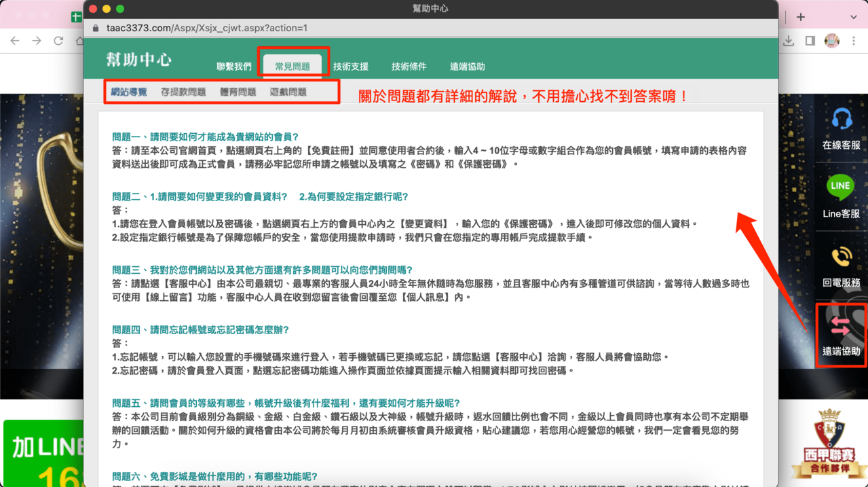This screenshot has width=868, height=487.
Task: Reload the page with refresh icon
Action: coord(58,41)
